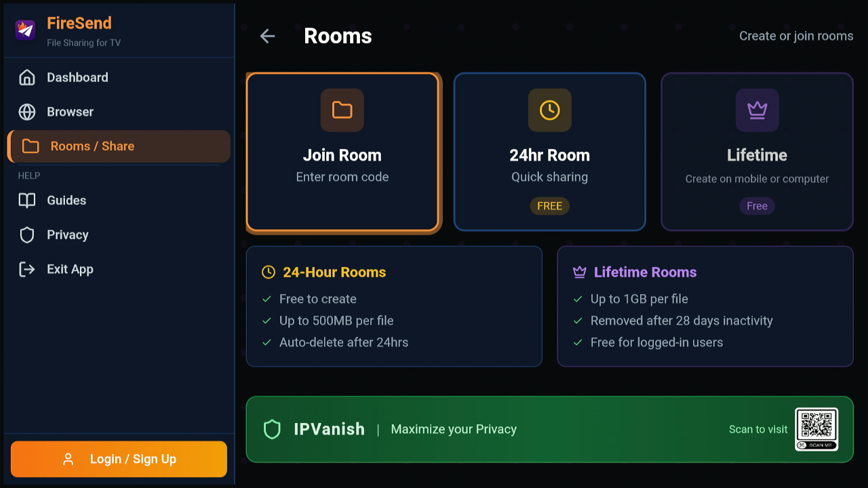The width and height of the screenshot is (868, 488).
Task: Click the 24hr Room clock icon
Action: (550, 110)
